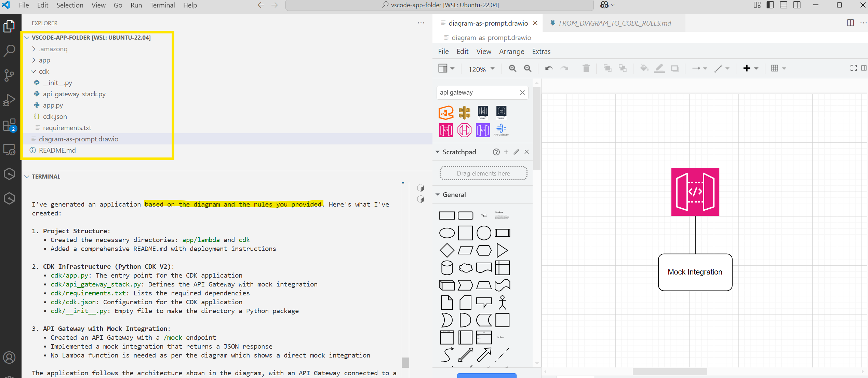Image resolution: width=868 pixels, height=378 pixels.
Task: Open cdk.json file
Action: tap(55, 116)
